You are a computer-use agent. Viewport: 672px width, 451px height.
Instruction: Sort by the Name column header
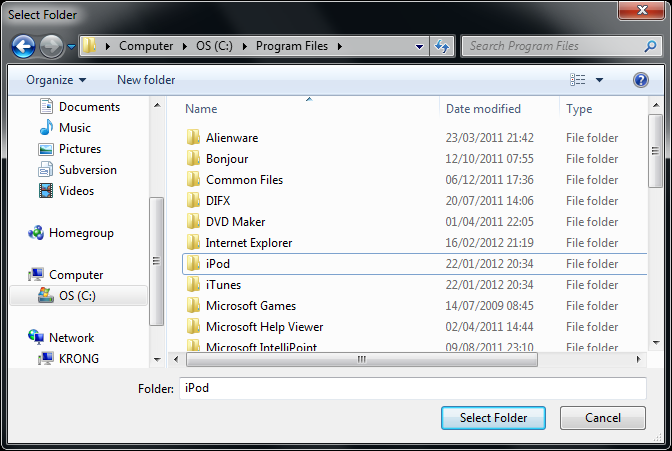201,109
